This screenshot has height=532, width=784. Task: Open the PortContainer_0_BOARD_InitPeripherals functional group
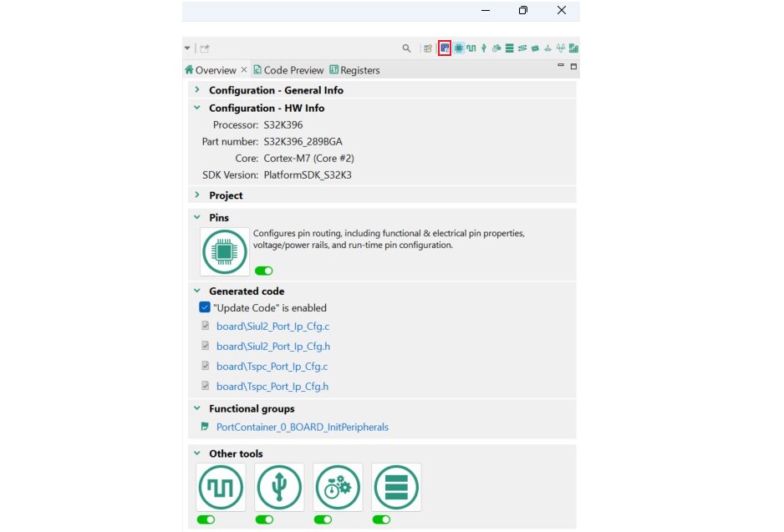[302, 427]
